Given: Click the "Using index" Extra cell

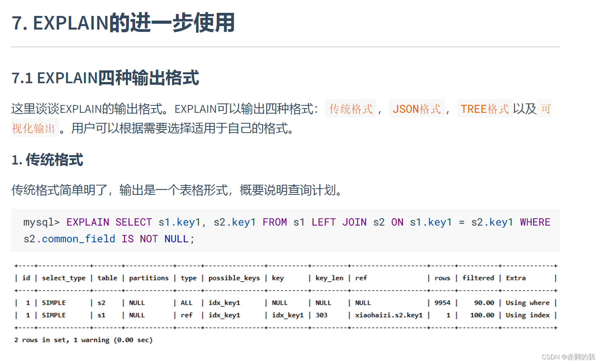Looking at the screenshot, I should tap(527, 315).
